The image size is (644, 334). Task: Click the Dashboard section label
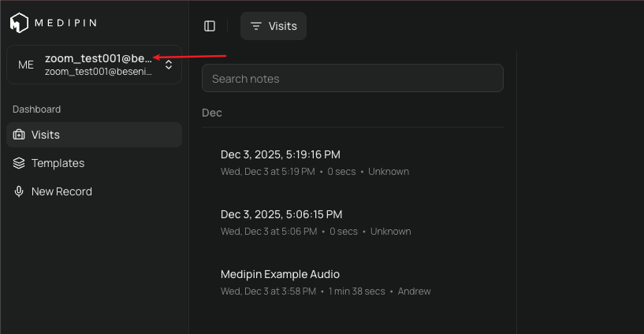pos(36,109)
